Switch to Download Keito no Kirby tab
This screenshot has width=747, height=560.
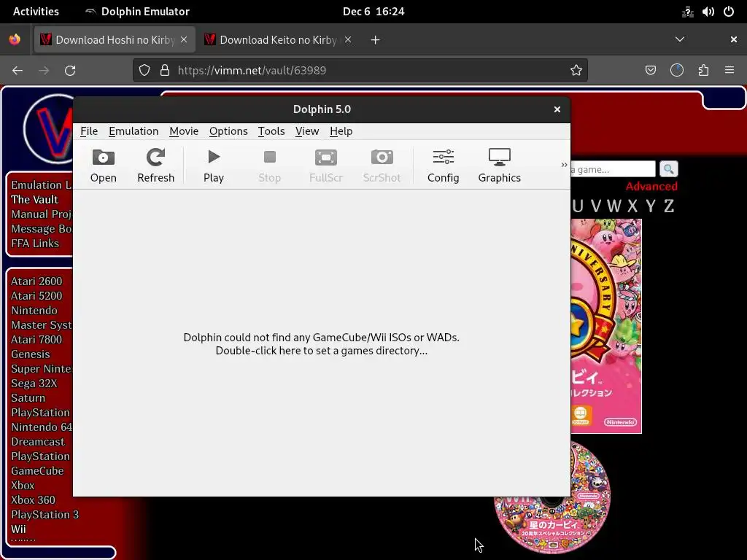tap(278, 39)
